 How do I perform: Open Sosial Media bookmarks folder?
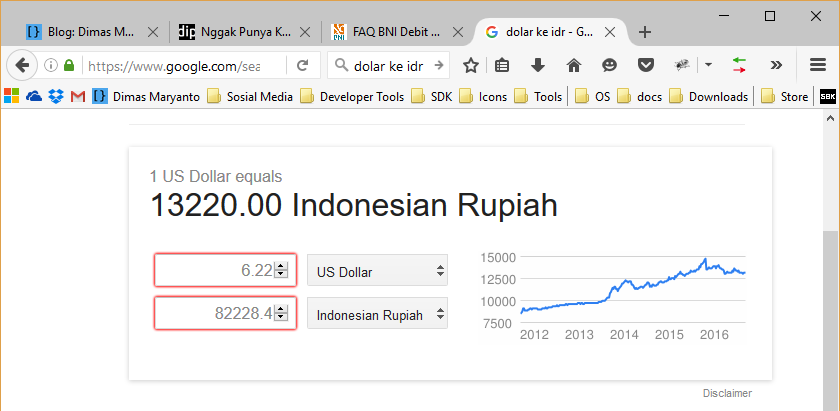[x=250, y=96]
